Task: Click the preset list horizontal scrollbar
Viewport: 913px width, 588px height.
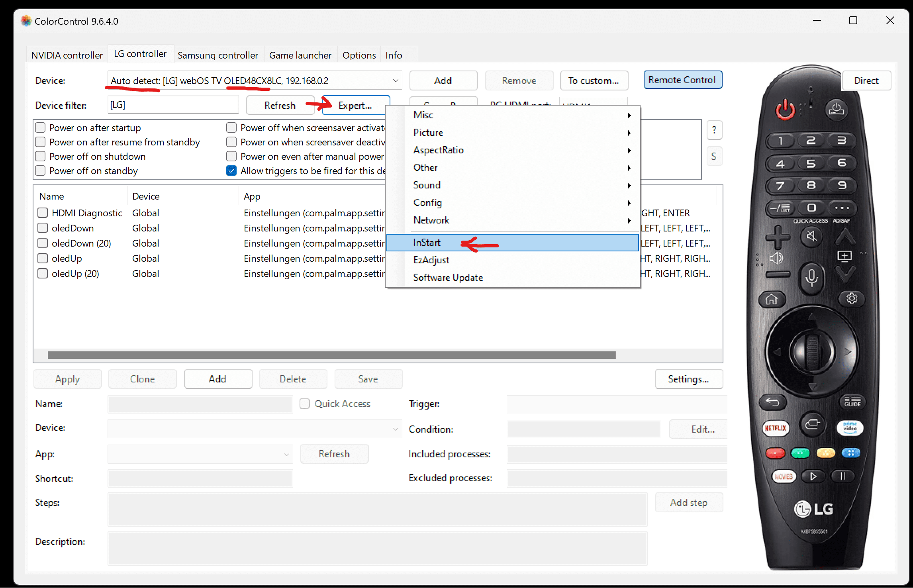Action: pyautogui.click(x=331, y=355)
